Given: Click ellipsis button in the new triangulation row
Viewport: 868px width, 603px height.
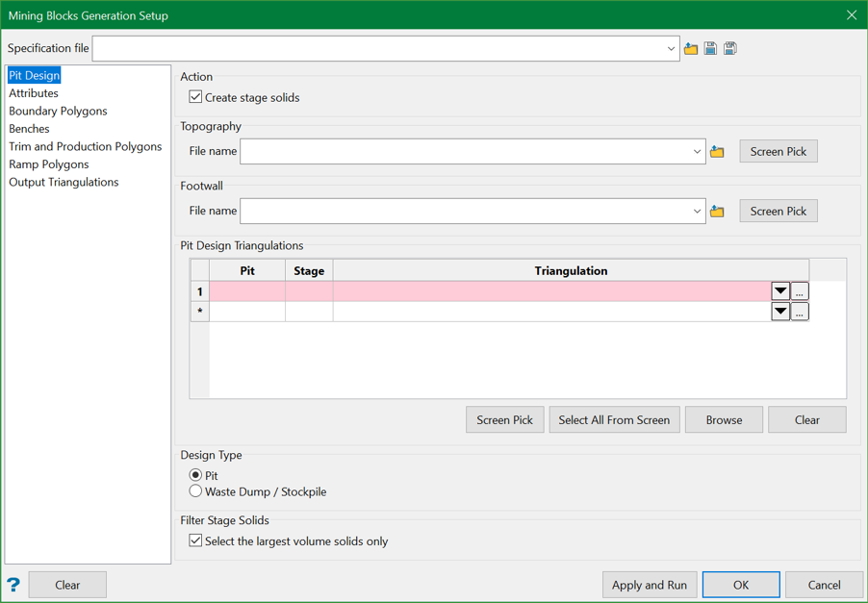Looking at the screenshot, I should 800,312.
